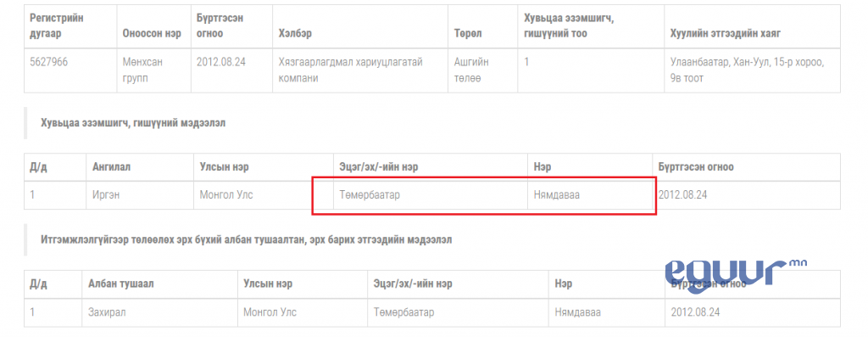Select the date 2012.08.24 in the Захирал row
Screen dimensions: 868x337
[695, 312]
